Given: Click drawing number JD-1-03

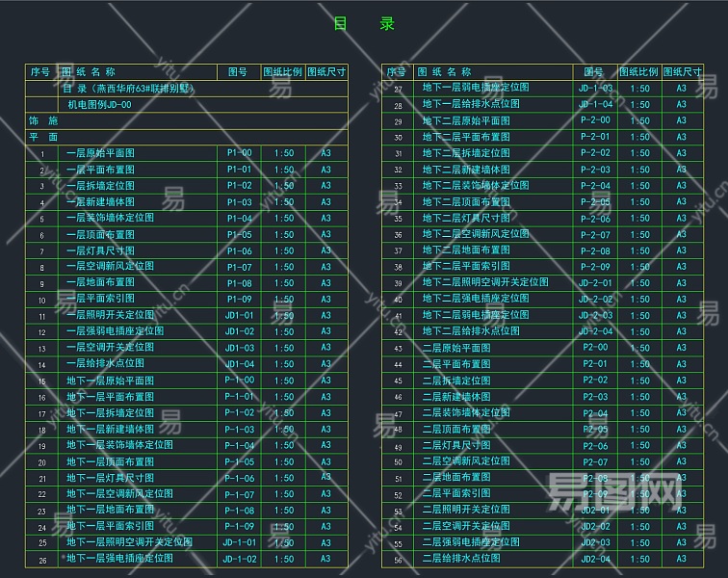Looking at the screenshot, I should [x=595, y=88].
